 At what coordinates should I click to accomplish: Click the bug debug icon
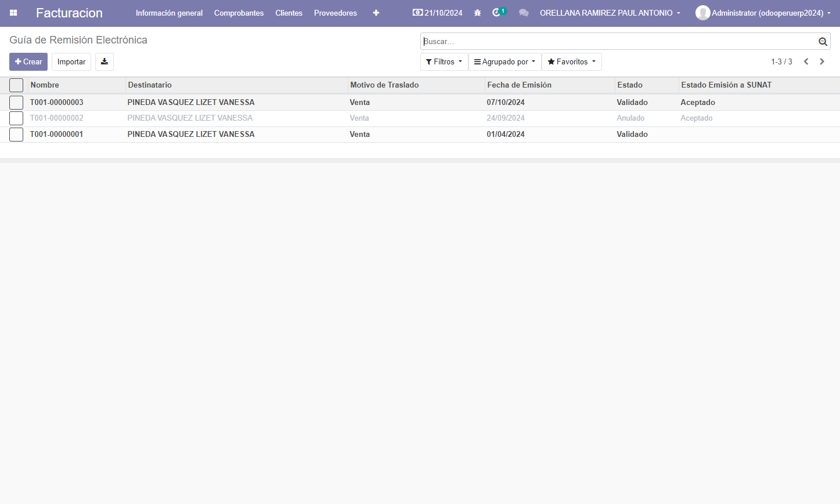pos(477,13)
